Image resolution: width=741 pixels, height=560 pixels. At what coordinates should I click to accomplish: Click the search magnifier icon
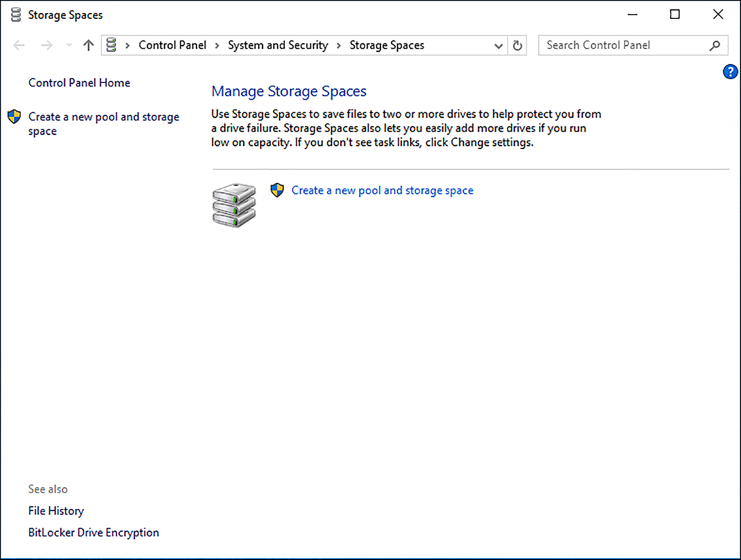(715, 46)
